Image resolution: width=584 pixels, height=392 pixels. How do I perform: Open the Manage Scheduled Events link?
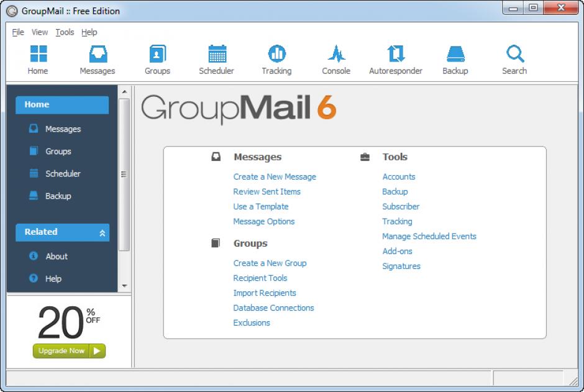click(429, 237)
